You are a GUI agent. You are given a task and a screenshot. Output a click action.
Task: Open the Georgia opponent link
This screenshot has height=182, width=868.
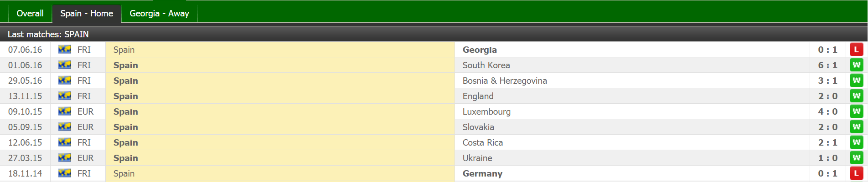(480, 50)
